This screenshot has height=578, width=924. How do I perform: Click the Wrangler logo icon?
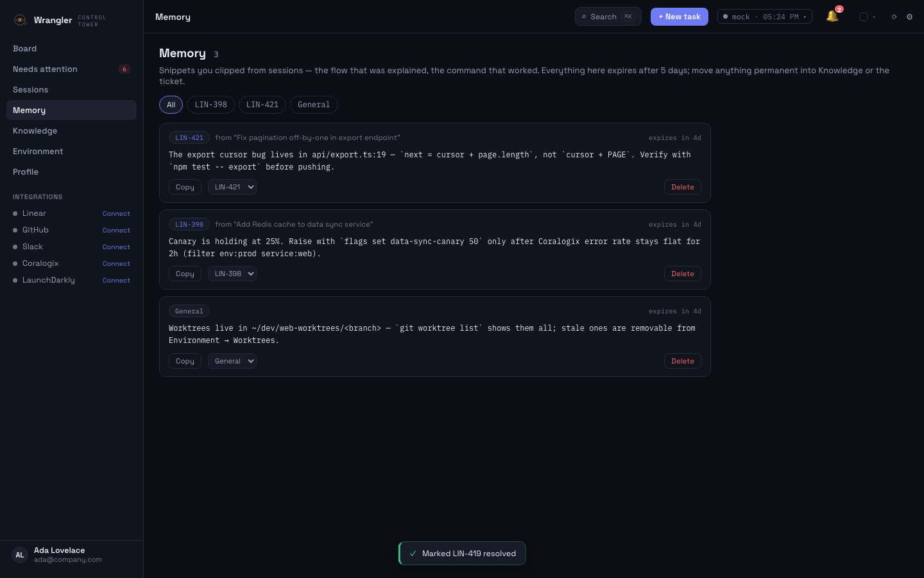pos(20,20)
